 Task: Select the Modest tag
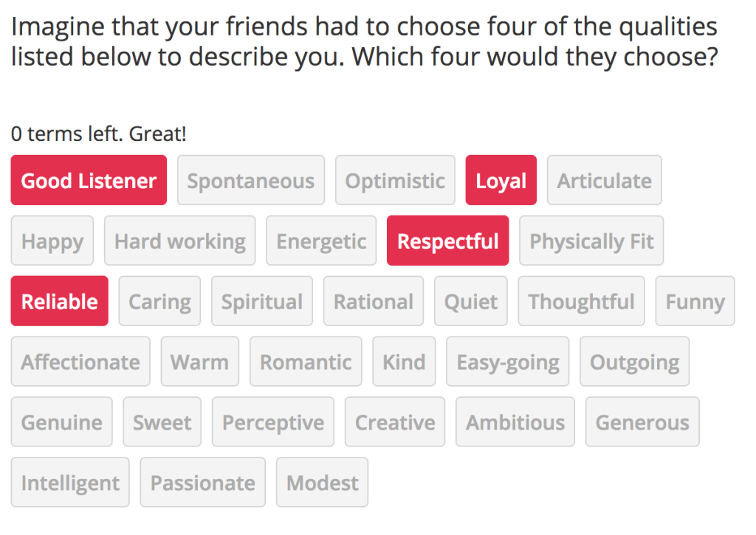point(322,483)
